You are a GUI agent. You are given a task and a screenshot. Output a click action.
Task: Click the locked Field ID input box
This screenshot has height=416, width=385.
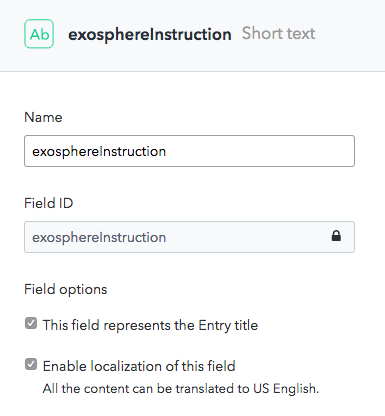(x=189, y=237)
